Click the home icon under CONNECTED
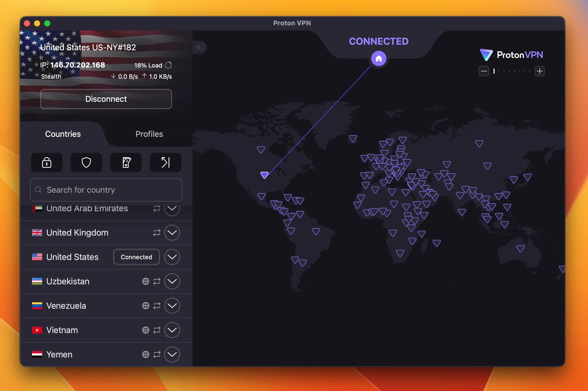 pyautogui.click(x=379, y=58)
